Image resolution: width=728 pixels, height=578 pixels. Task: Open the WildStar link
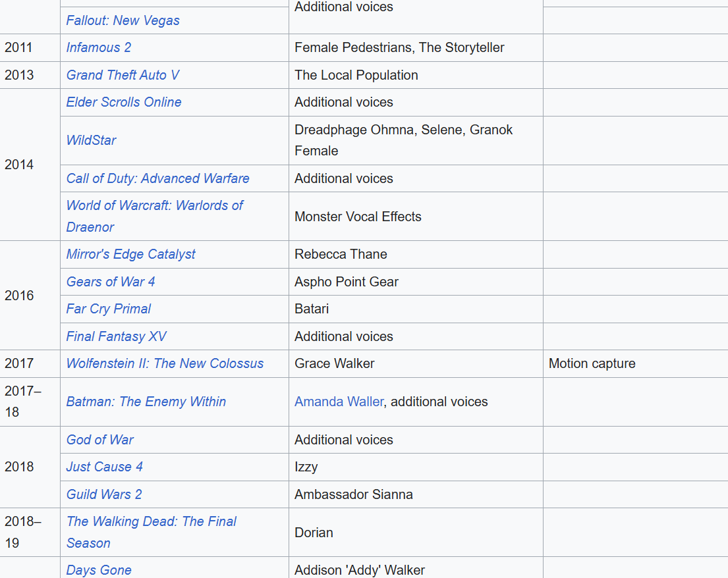pos(91,140)
